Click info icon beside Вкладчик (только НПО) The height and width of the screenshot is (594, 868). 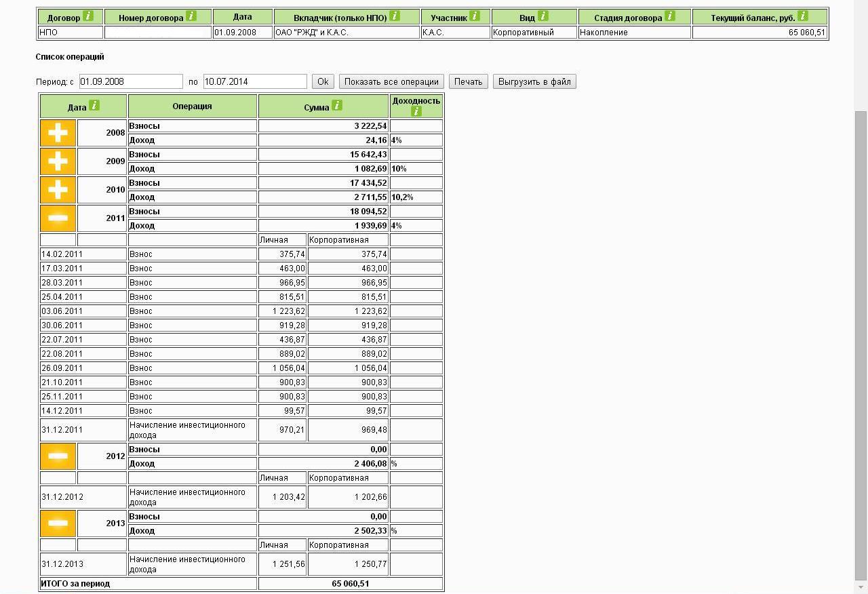(395, 16)
